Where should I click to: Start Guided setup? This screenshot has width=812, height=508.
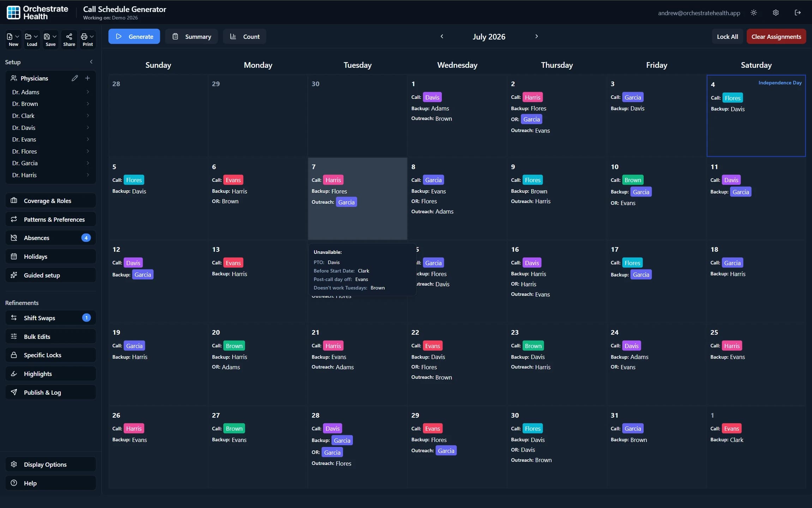(x=51, y=275)
